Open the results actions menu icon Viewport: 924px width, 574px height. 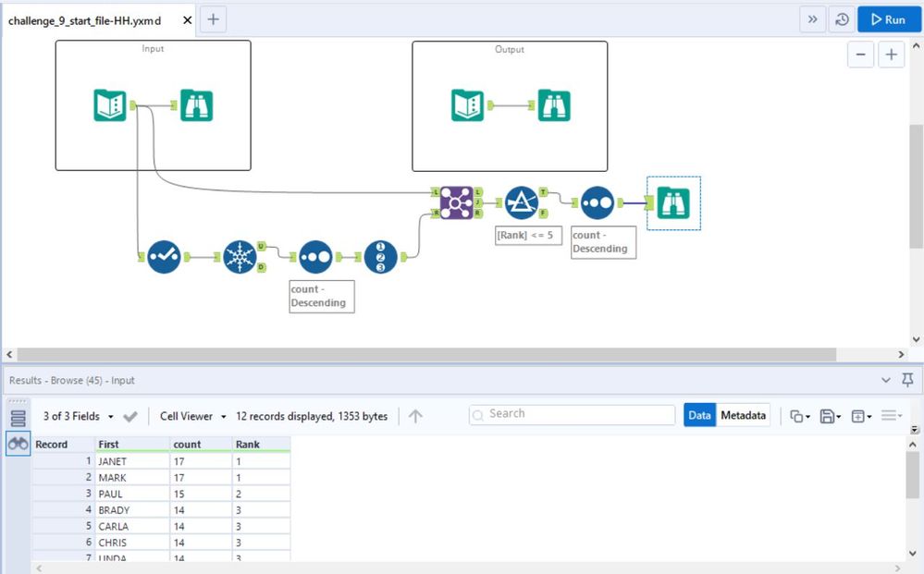(x=891, y=416)
